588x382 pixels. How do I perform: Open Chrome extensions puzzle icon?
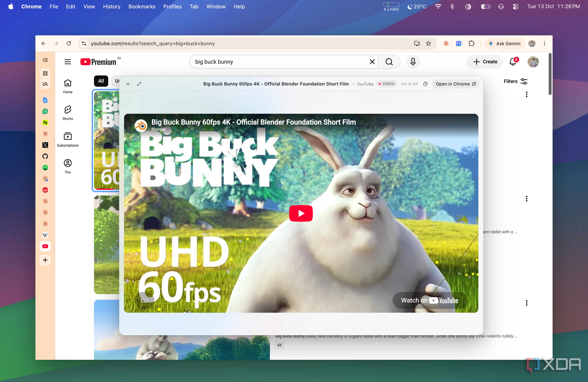pyautogui.click(x=471, y=43)
